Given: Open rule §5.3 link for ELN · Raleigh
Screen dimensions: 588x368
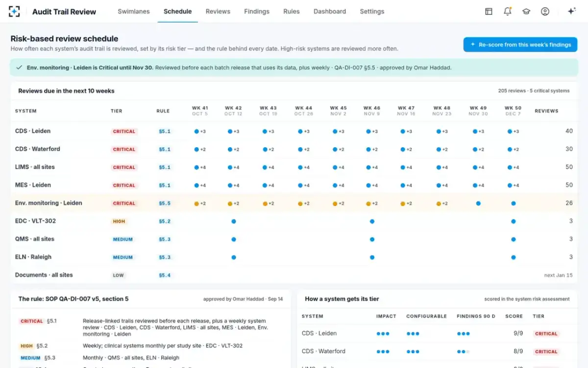Looking at the screenshot, I should [165, 257].
